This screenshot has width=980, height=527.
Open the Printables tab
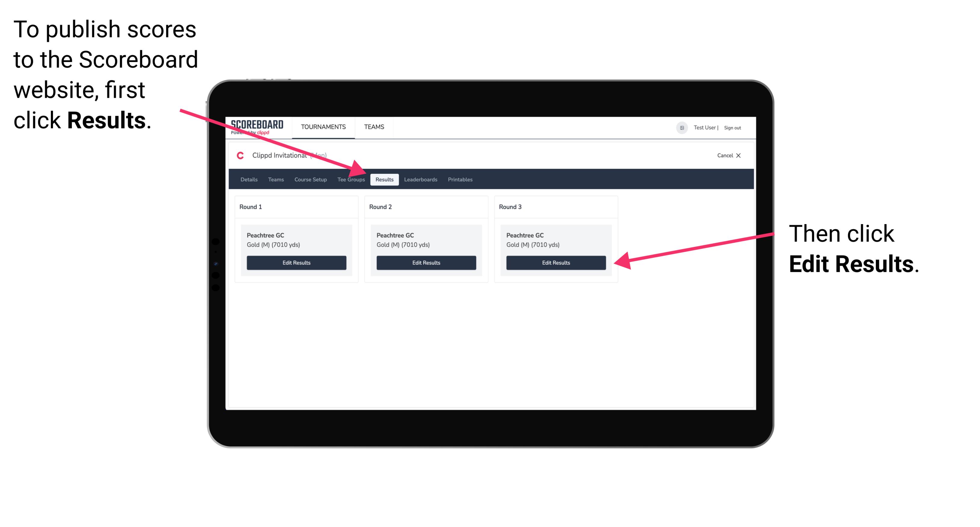coord(461,179)
